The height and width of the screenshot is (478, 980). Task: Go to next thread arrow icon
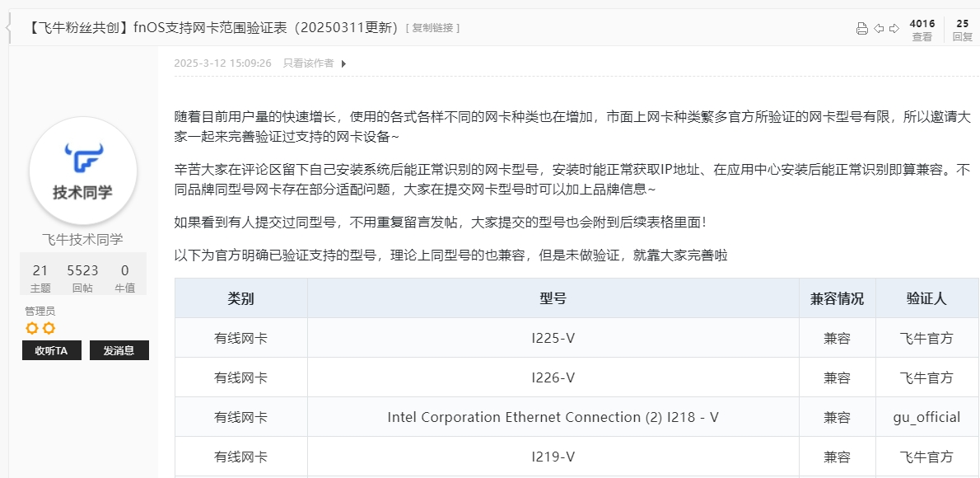[x=894, y=28]
